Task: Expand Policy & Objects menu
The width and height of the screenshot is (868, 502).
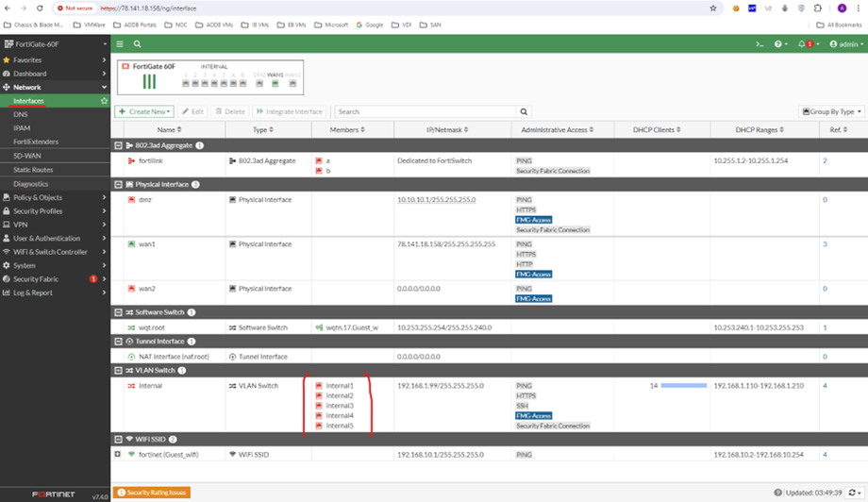Action: [55, 197]
